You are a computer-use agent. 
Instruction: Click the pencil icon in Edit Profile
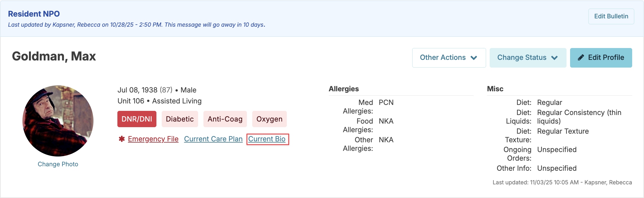581,58
